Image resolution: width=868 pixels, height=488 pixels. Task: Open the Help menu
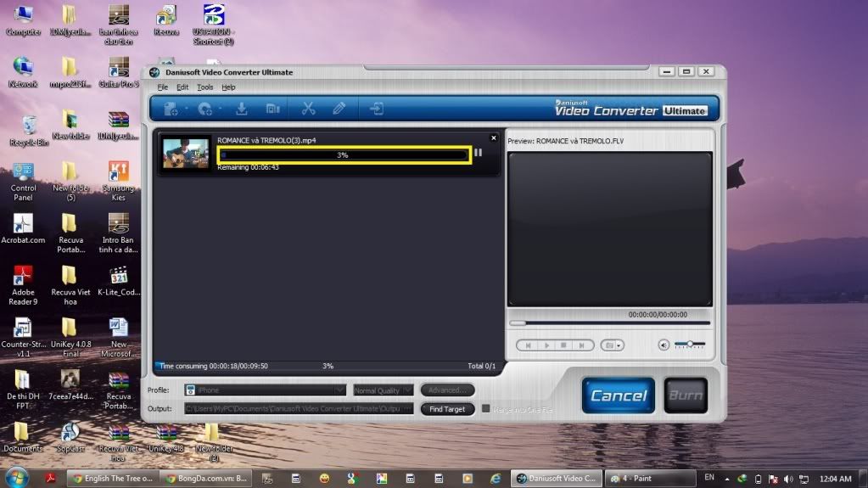(x=228, y=87)
